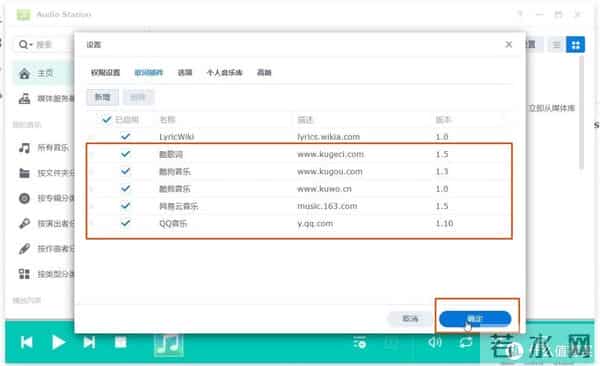600x366 pixels.
Task: Sort by the 名称 name column header
Action: coord(167,120)
